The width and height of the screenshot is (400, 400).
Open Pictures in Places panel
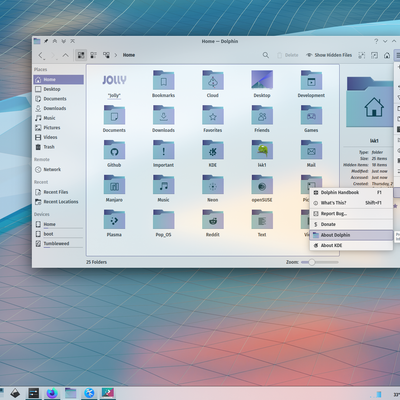pos(58,128)
